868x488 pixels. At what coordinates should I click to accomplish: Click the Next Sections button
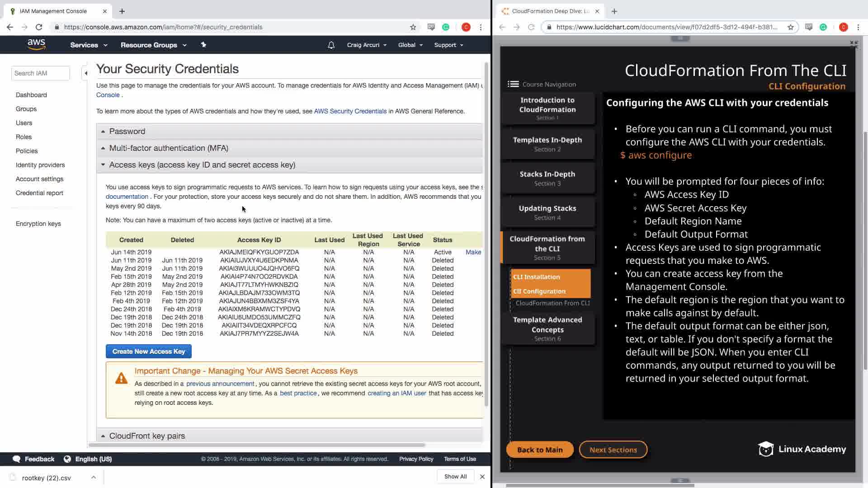pyautogui.click(x=613, y=450)
